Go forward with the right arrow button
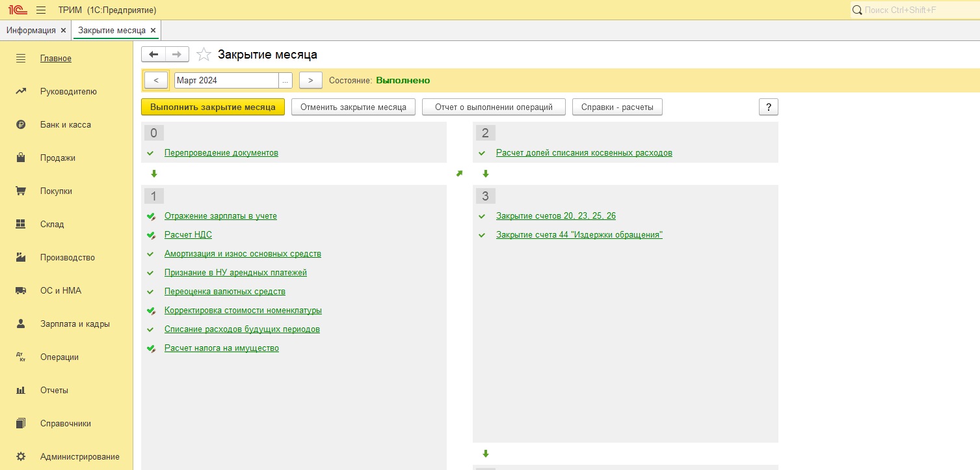The image size is (980, 470). click(177, 55)
